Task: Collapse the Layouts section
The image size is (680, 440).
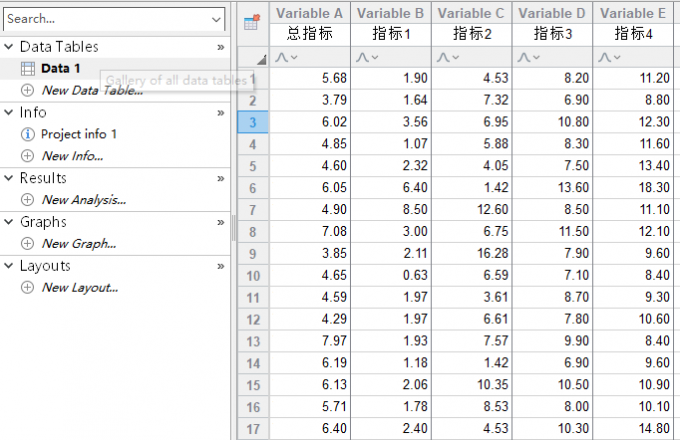Action: [x=9, y=265]
